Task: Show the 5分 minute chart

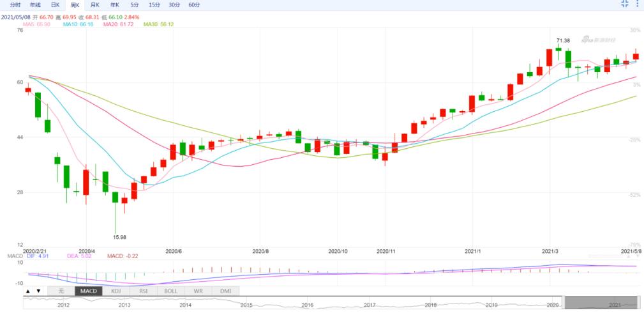Action: (x=135, y=5)
